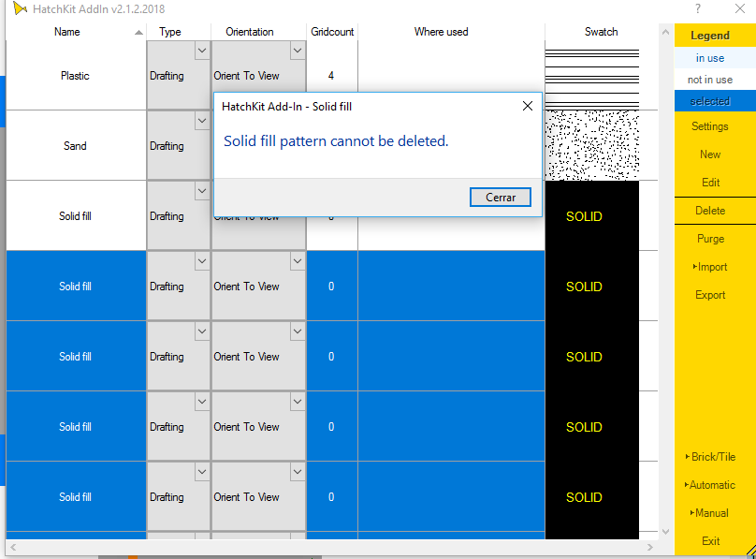The image size is (756, 559).
Task: Expand the Import submenu
Action: 710,267
